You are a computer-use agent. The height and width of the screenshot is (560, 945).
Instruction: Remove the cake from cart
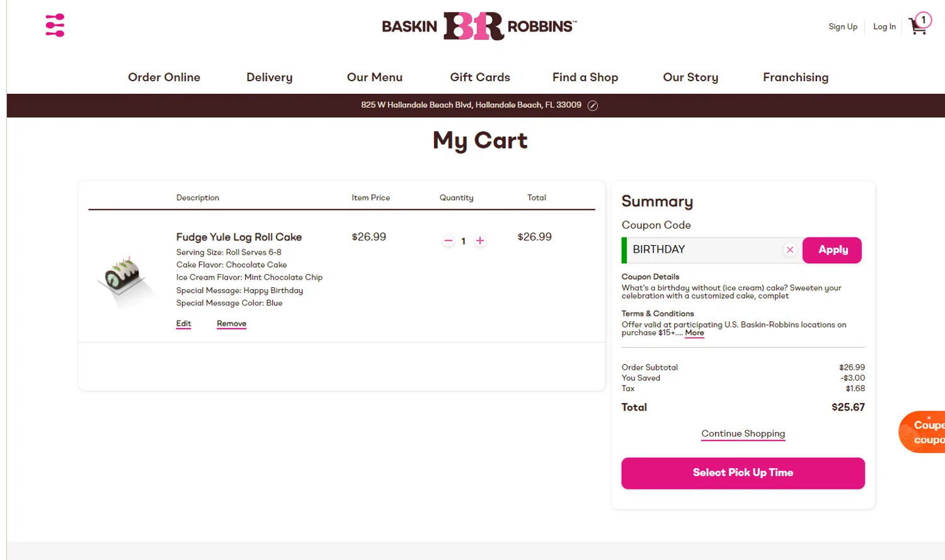pos(232,324)
